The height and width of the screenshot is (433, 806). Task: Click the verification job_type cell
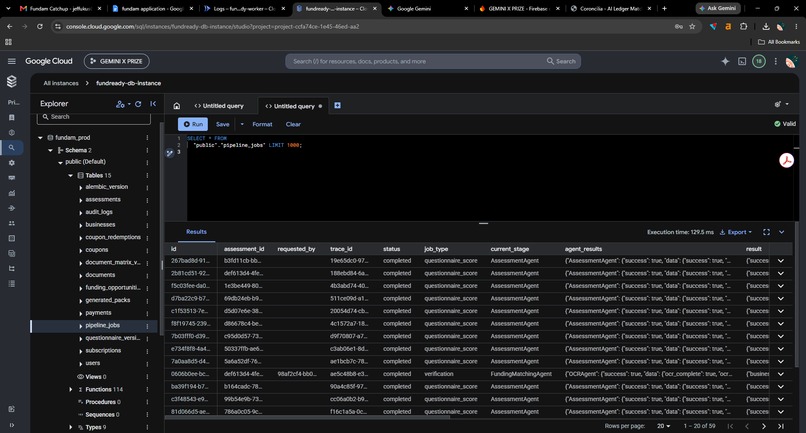438,374
